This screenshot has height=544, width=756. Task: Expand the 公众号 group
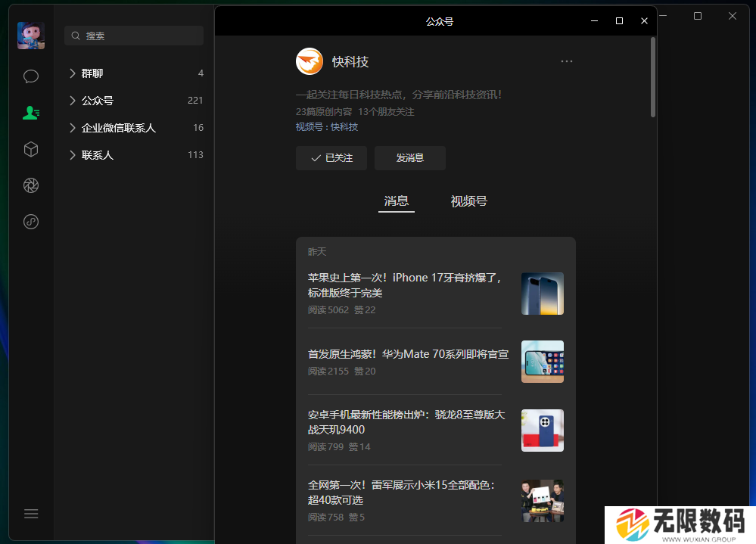tap(133, 100)
